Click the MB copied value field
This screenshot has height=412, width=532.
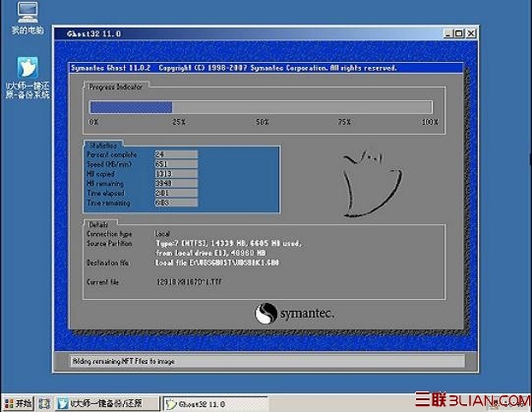pyautogui.click(x=176, y=174)
